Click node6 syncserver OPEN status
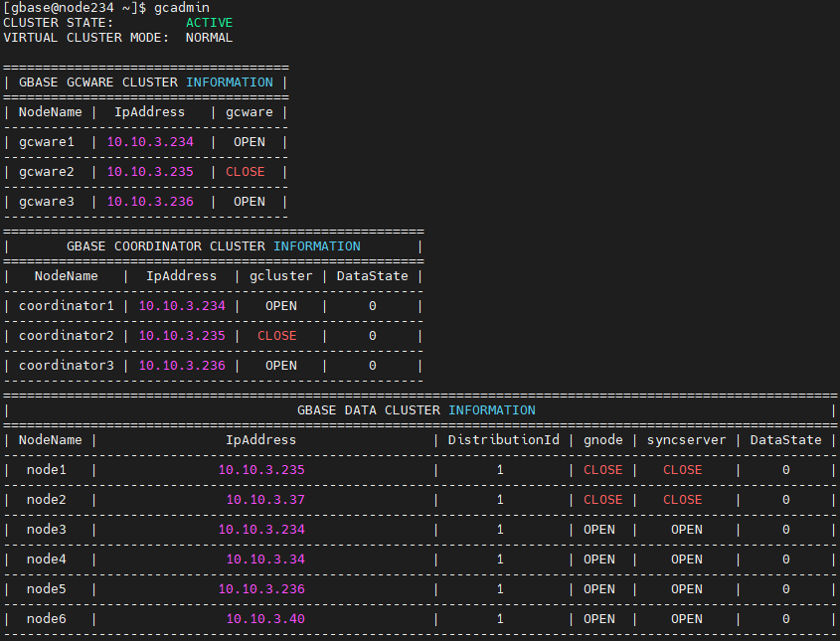 [x=686, y=619]
